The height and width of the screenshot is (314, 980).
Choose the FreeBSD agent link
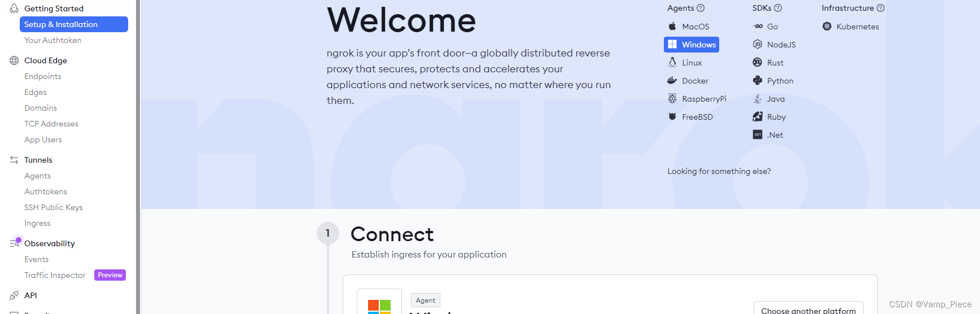click(697, 117)
